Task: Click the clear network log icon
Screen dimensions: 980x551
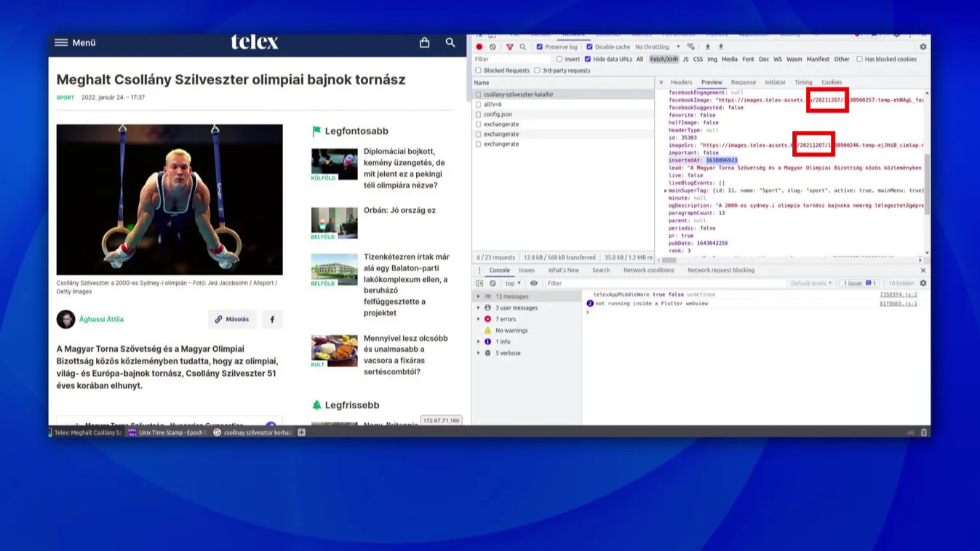Action: [493, 47]
